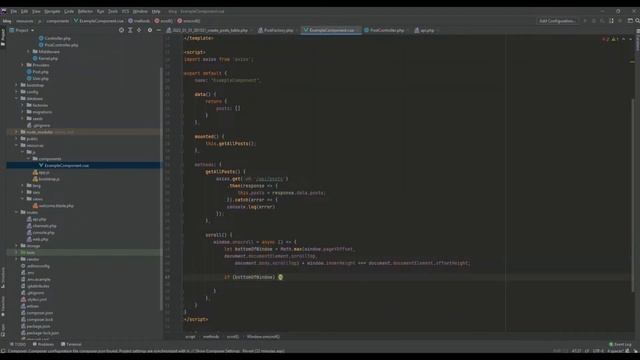Viewport: 640px width, 360px height.
Task: Click the red errors indicator in editor
Action: pyautogui.click(x=605, y=39)
